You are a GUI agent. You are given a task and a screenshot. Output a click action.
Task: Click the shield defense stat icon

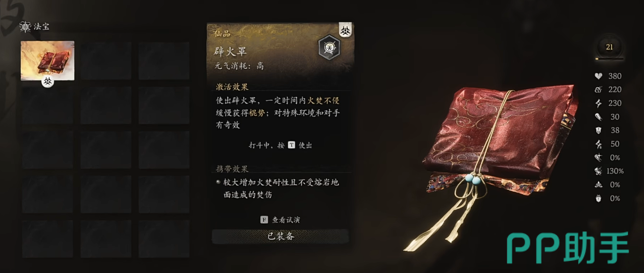(598, 130)
